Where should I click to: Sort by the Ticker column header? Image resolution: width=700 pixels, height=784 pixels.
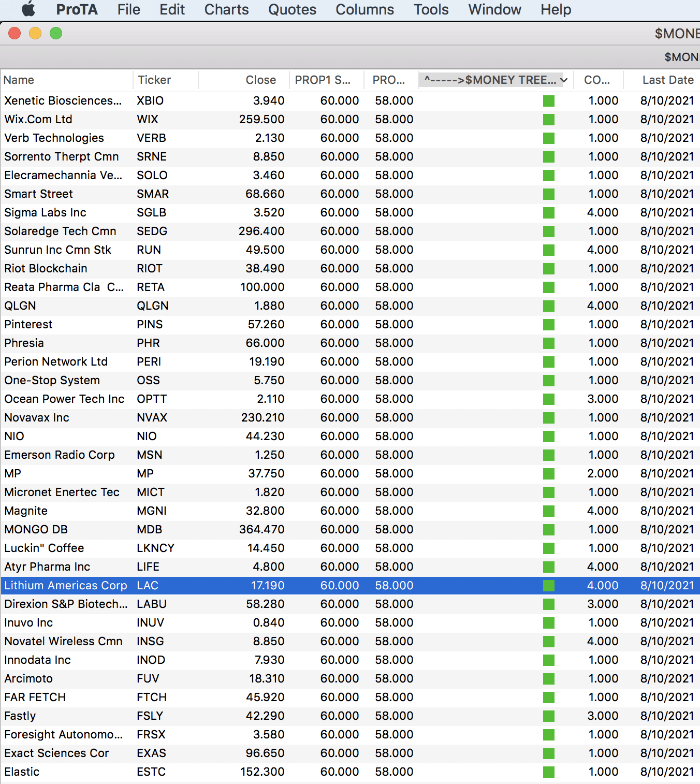(x=166, y=80)
